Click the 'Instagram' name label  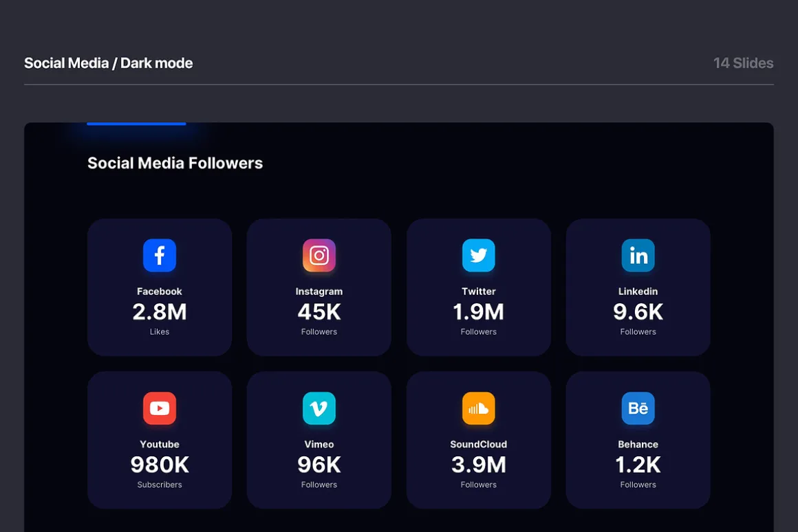click(319, 291)
